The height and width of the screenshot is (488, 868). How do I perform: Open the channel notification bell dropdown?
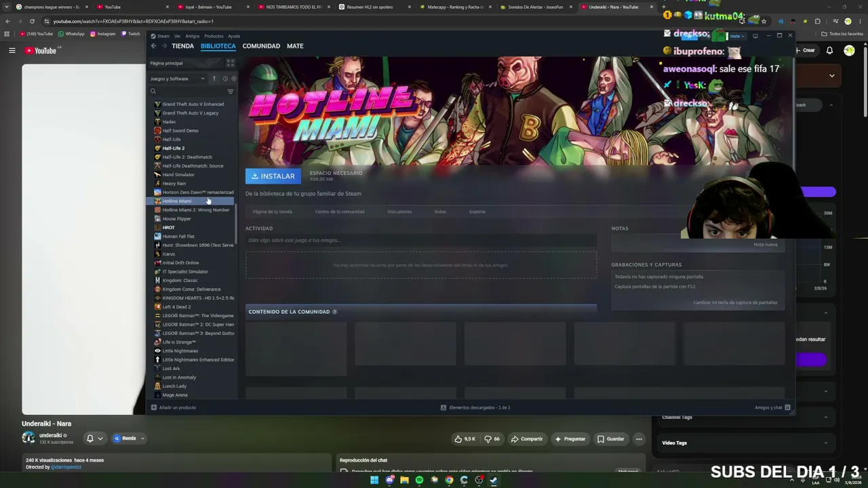(94, 439)
